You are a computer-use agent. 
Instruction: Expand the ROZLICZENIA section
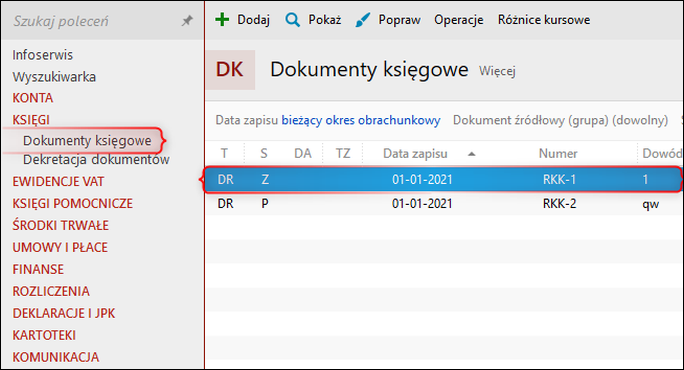51,291
